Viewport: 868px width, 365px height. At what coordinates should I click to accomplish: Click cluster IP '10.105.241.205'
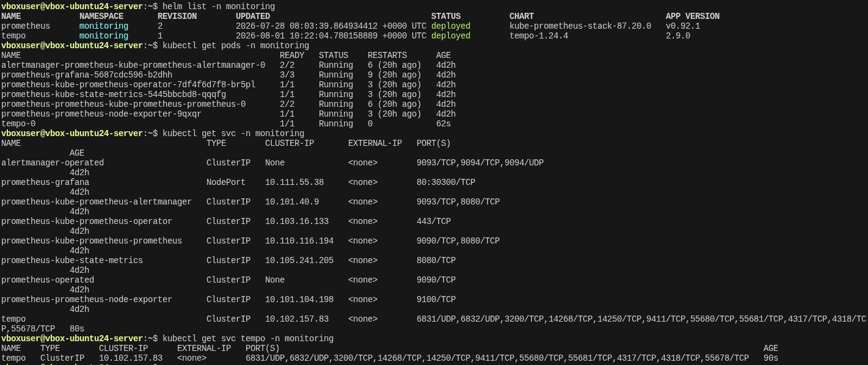pos(299,261)
